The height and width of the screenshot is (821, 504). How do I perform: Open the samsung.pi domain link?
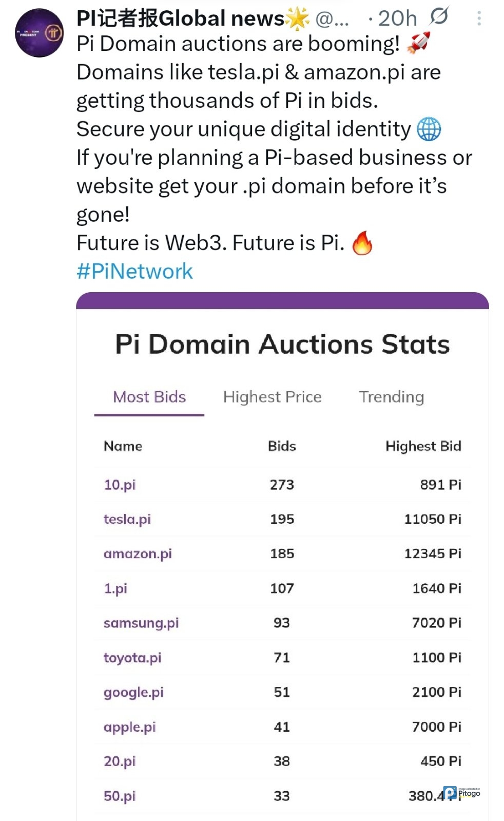tap(141, 623)
